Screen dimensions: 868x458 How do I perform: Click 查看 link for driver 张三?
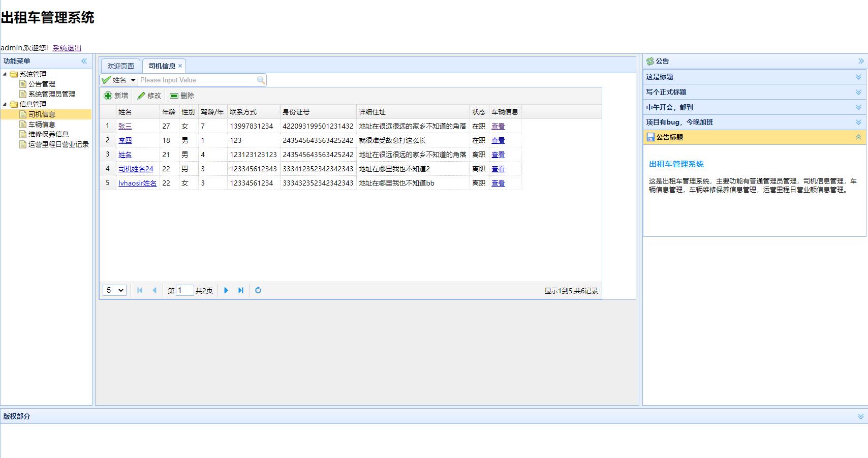tap(498, 126)
